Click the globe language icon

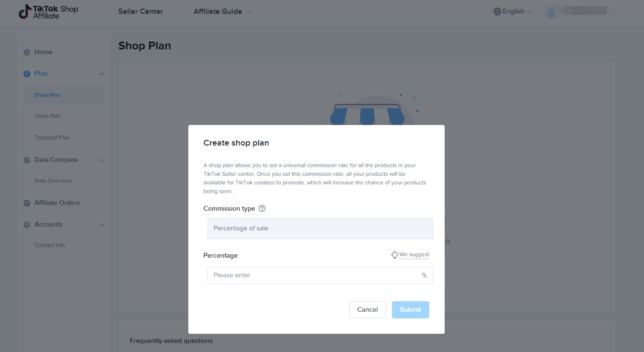pos(497,11)
